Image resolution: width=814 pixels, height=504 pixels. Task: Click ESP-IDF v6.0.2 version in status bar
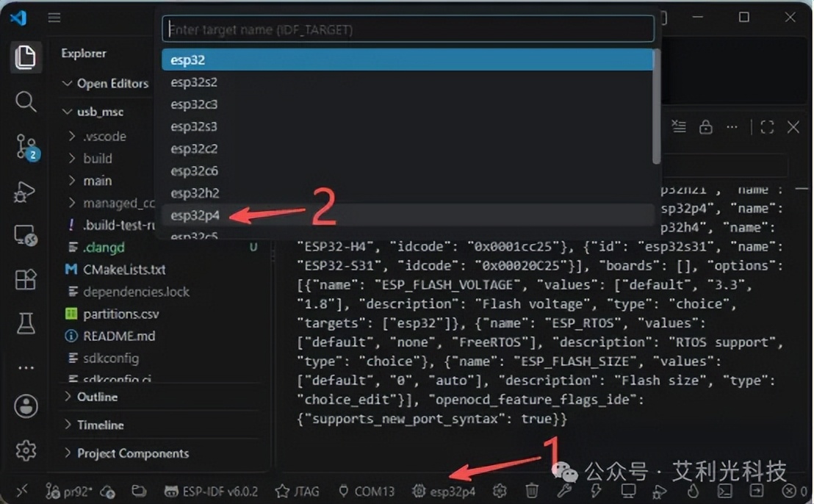click(x=212, y=491)
